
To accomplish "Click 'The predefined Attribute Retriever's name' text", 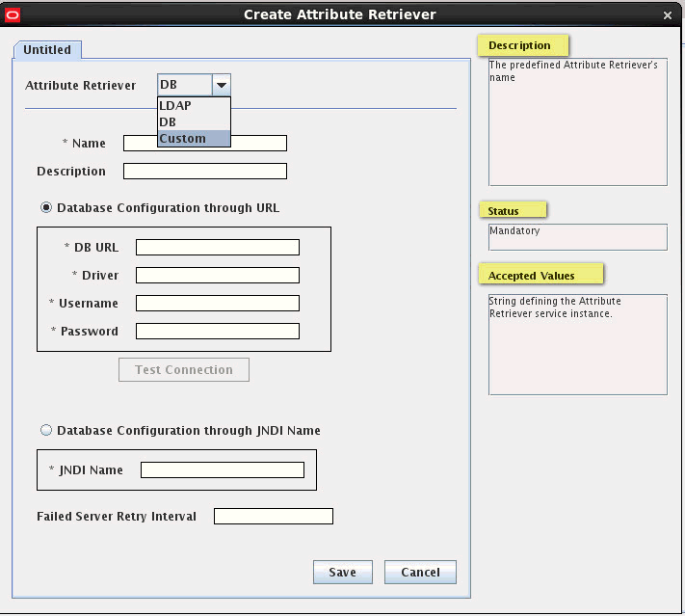I will click(573, 70).
